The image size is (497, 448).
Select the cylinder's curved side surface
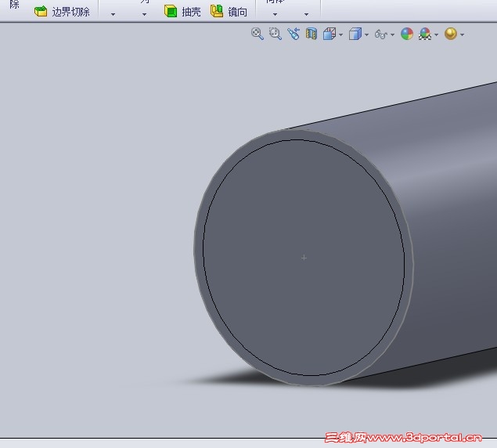pos(450,222)
